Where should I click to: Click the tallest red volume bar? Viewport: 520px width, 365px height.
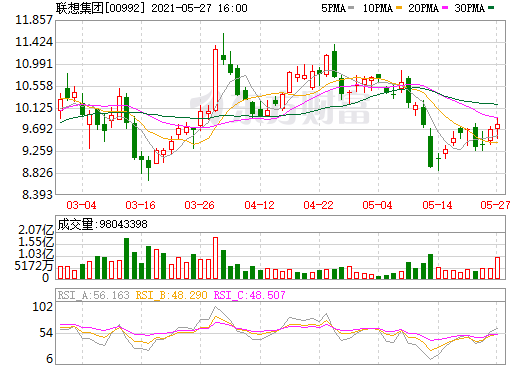[x=215, y=258]
